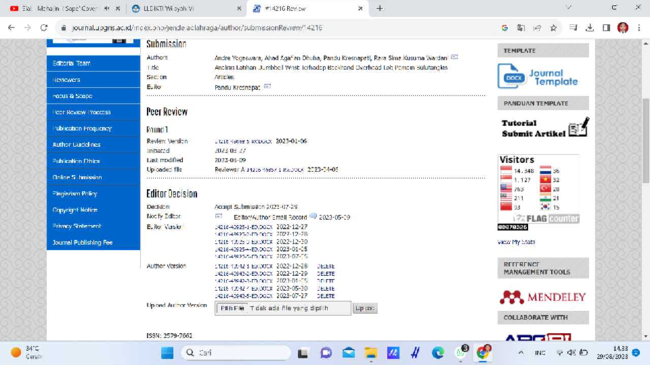Open the notification center icon

click(636, 353)
